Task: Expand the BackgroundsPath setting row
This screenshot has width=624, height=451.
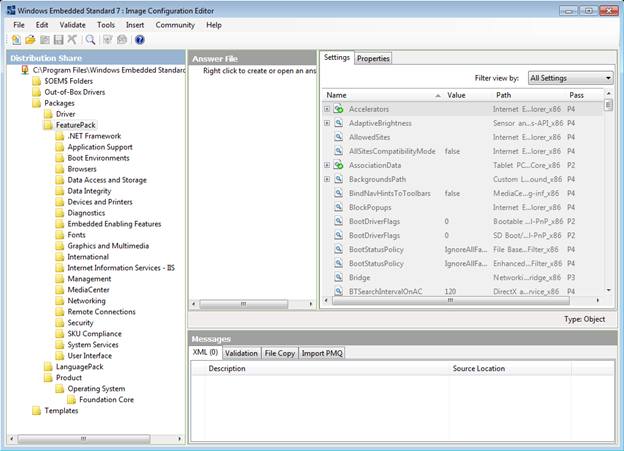Action: click(327, 179)
